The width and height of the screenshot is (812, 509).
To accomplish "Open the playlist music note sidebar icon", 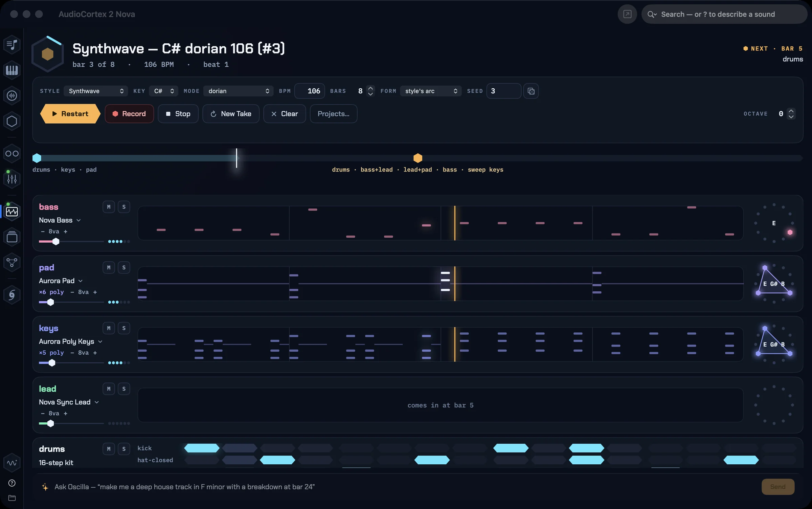I will click(12, 44).
